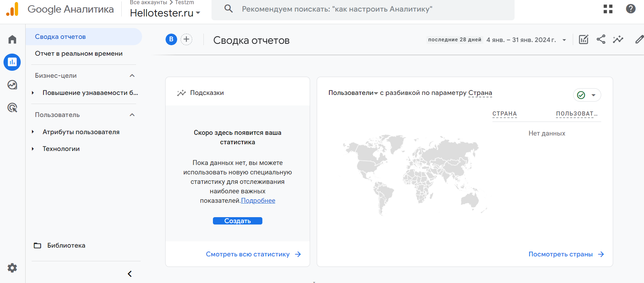Click the blue B comparison badge
The height and width of the screenshot is (283, 644).
point(171,39)
